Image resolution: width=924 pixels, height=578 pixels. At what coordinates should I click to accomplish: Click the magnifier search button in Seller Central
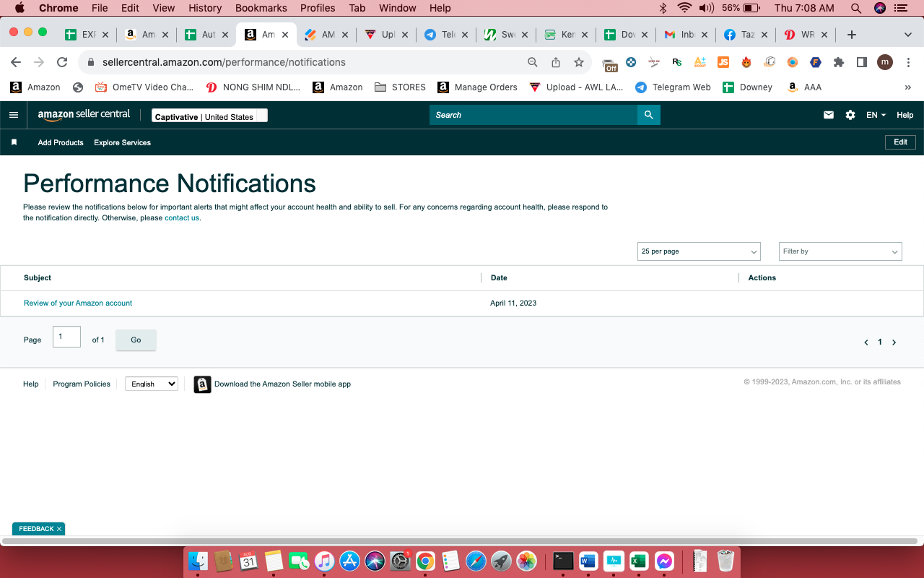649,115
